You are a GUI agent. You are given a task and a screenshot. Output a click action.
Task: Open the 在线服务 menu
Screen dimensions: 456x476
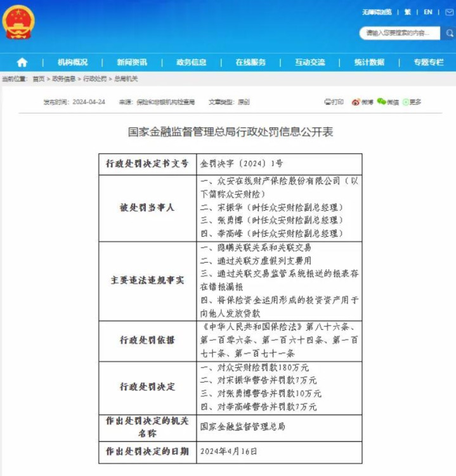click(251, 63)
